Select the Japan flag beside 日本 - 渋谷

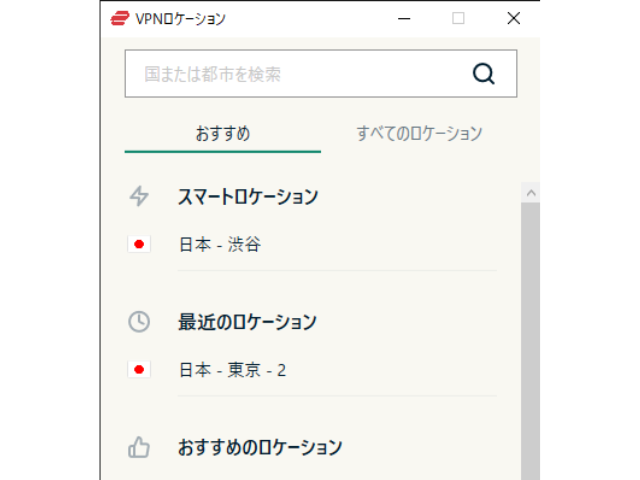click(x=139, y=245)
